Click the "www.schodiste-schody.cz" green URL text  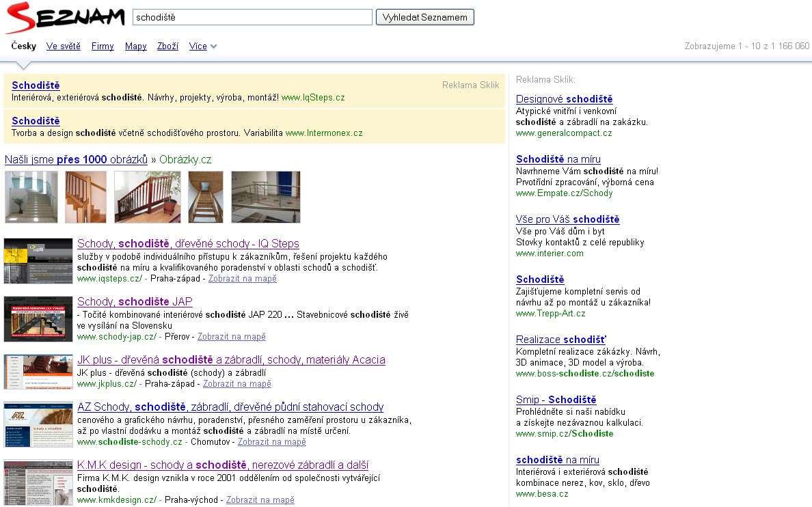click(x=129, y=442)
